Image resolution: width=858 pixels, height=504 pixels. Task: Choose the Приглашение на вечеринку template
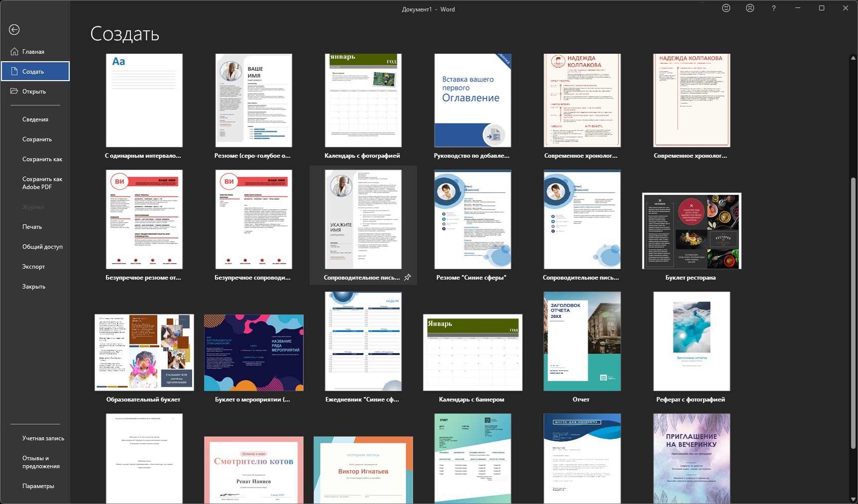(691, 459)
